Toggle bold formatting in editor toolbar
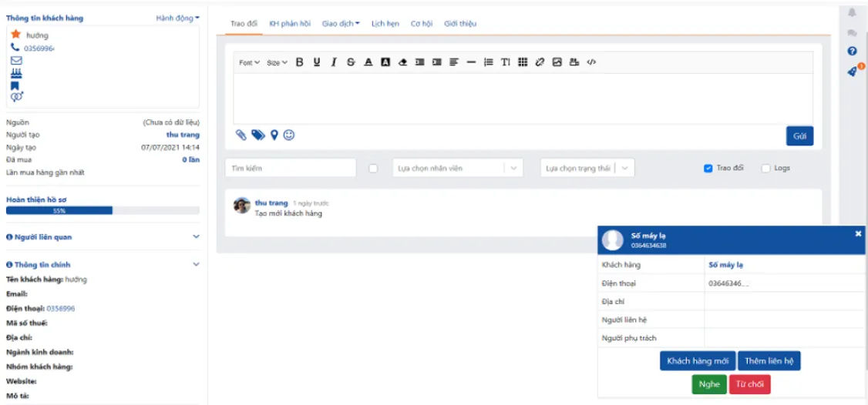This screenshot has width=868, height=405. tap(299, 62)
